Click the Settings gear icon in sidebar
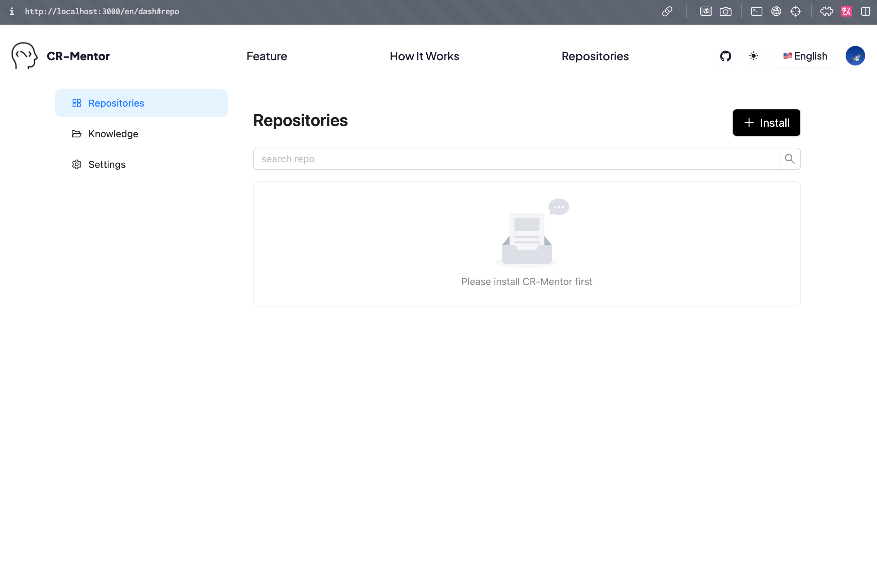 tap(77, 164)
